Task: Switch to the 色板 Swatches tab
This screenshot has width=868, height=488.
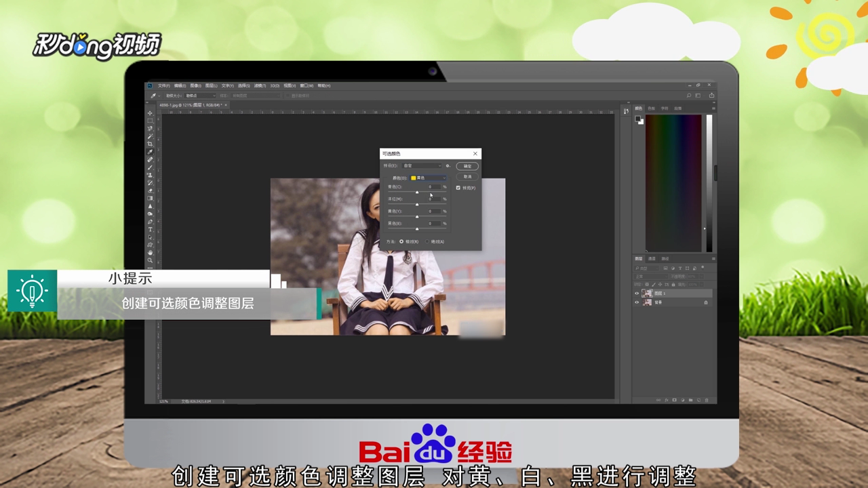Action: [651, 108]
